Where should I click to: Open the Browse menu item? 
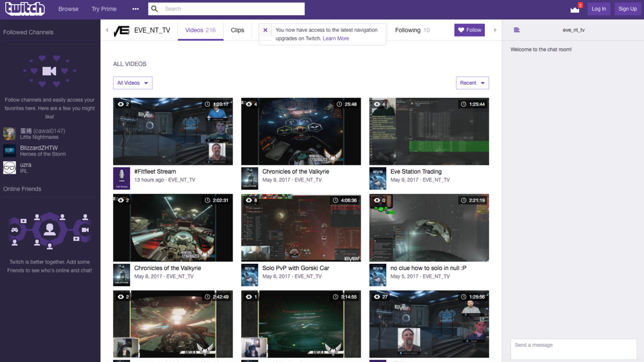(x=68, y=9)
